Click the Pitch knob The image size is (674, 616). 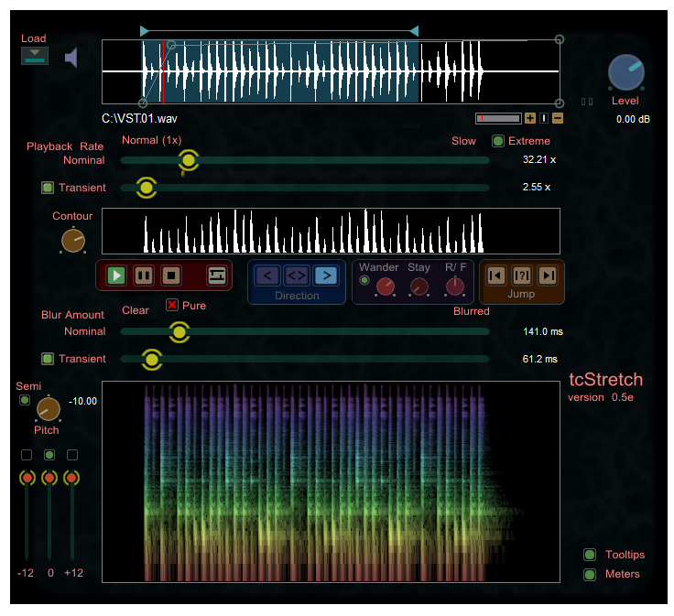[x=49, y=409]
